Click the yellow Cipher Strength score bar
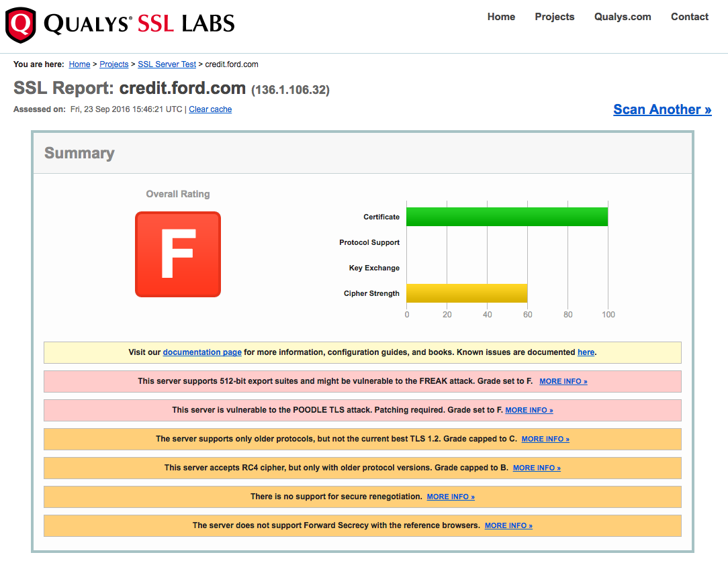 467,293
